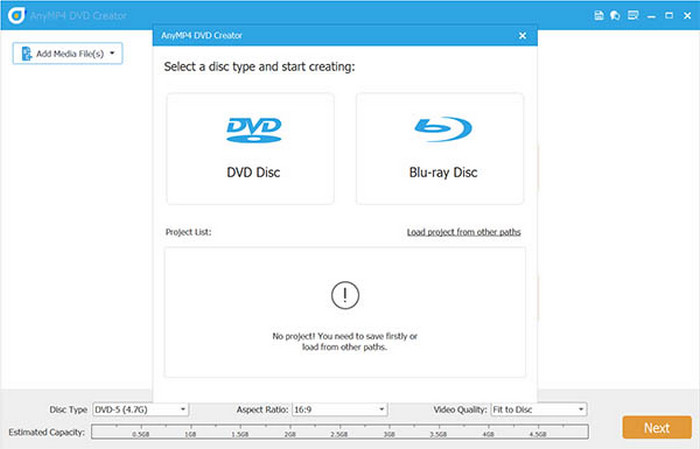Choose the Blu-ray Disc option
The width and height of the screenshot is (700, 449).
click(439, 148)
